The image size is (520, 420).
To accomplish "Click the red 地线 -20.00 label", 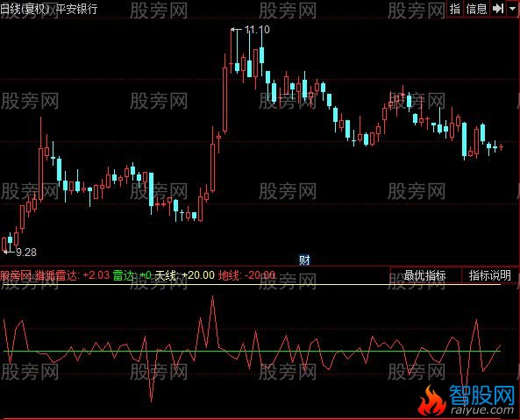I will point(246,275).
